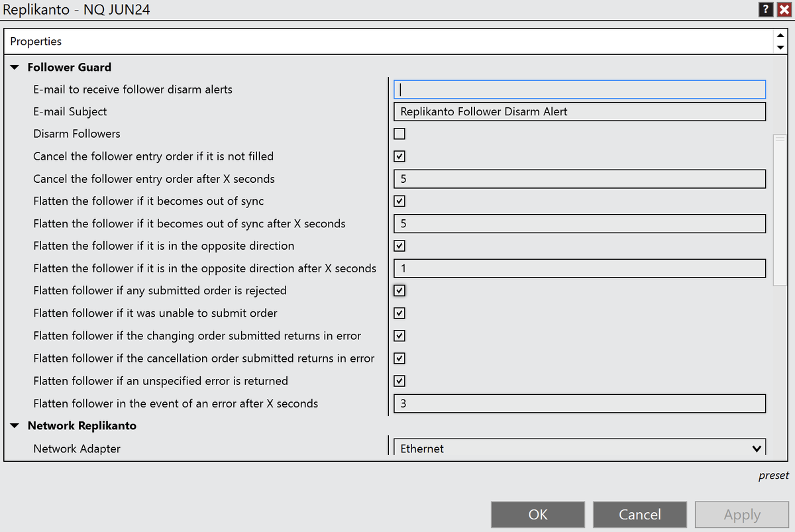
Task: Toggle flatten follower if unable to submit order
Action: tap(399, 313)
